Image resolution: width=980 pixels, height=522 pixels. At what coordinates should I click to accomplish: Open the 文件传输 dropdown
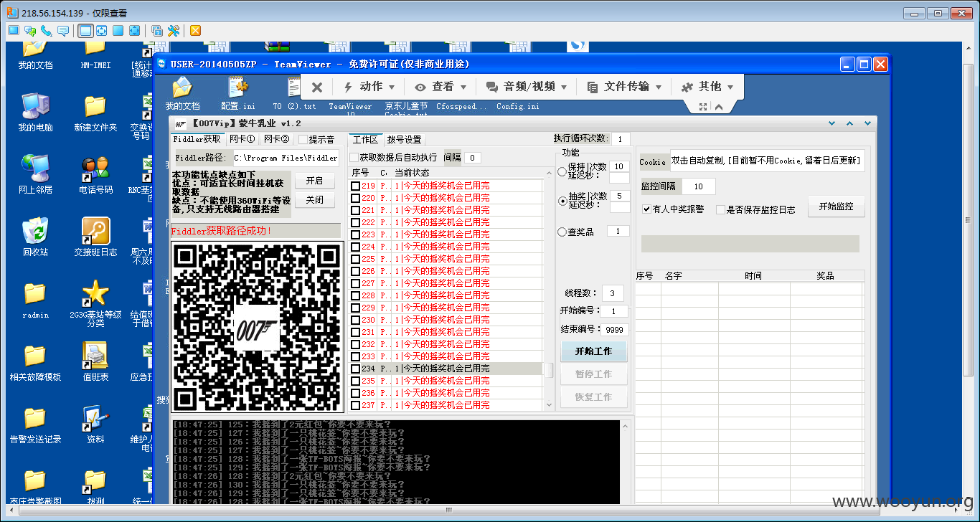(624, 87)
